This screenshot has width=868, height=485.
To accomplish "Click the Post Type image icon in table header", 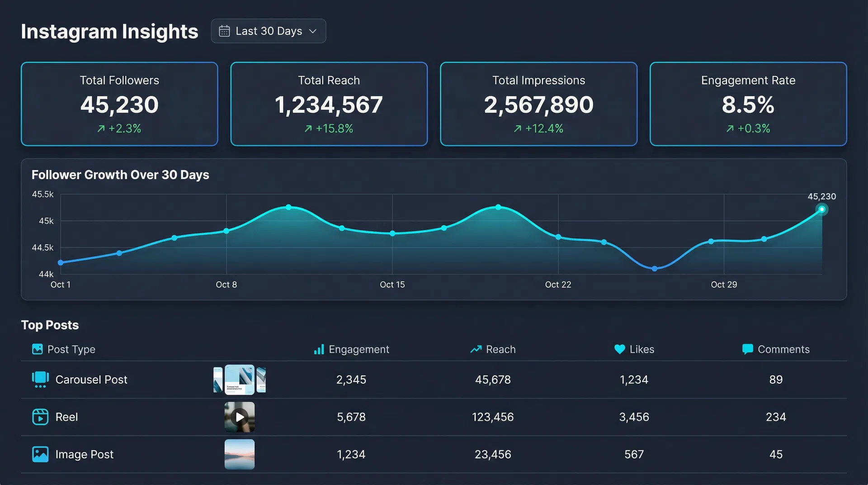I will (38, 349).
